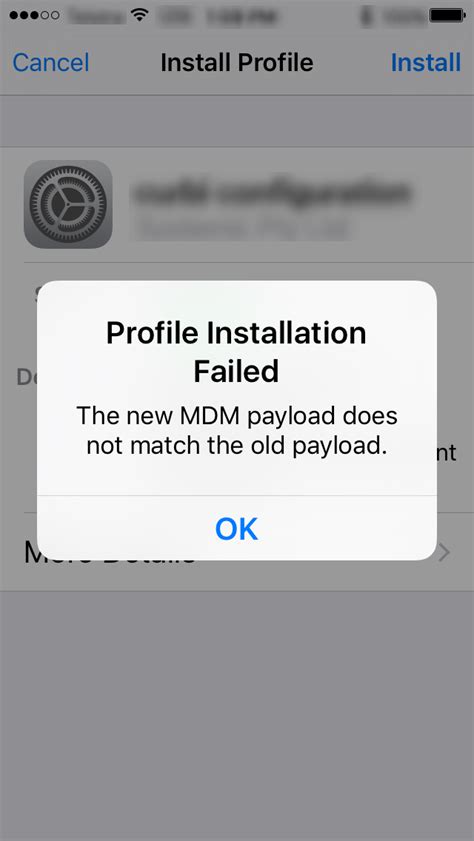474x841 pixels.
Task: Click the Wi-Fi status icon
Action: pos(140,16)
